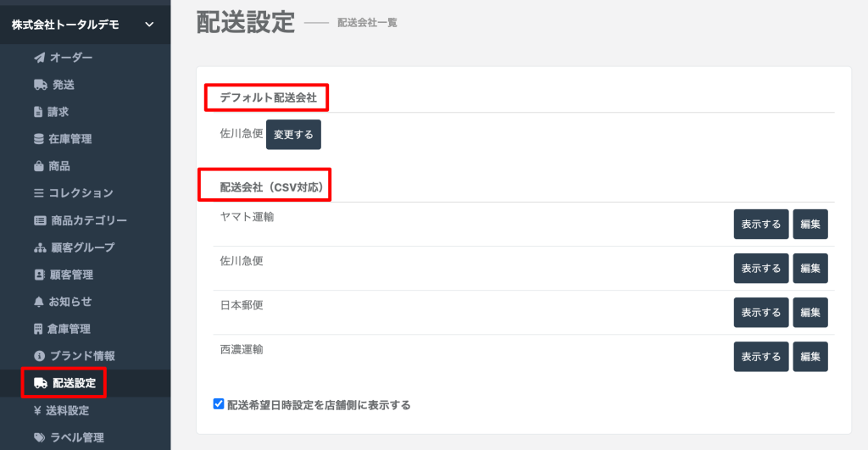Click the building icon beside 倉庫管理
Image resolution: width=868 pixels, height=450 pixels.
(38, 329)
